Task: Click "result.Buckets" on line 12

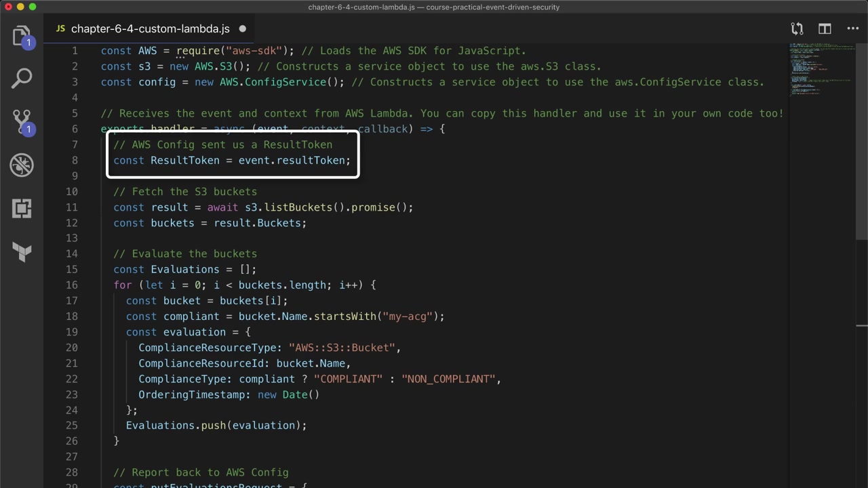Action: pyautogui.click(x=258, y=223)
